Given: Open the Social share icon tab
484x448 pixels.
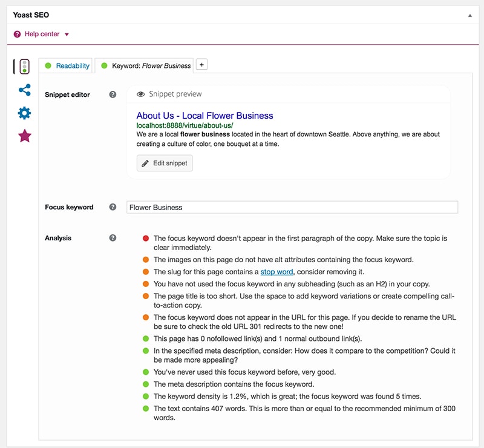Looking at the screenshot, I should pos(25,90).
